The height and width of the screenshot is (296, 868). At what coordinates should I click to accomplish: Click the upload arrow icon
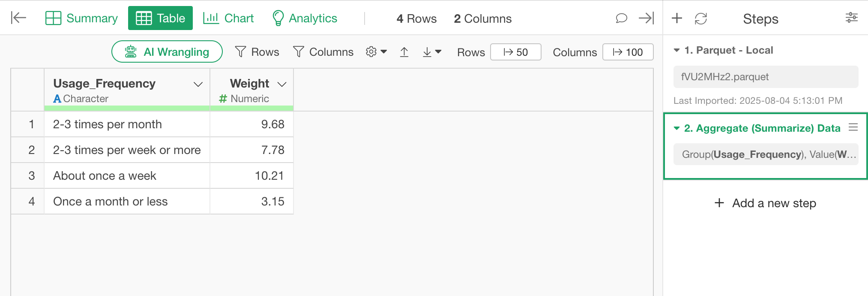pyautogui.click(x=404, y=52)
